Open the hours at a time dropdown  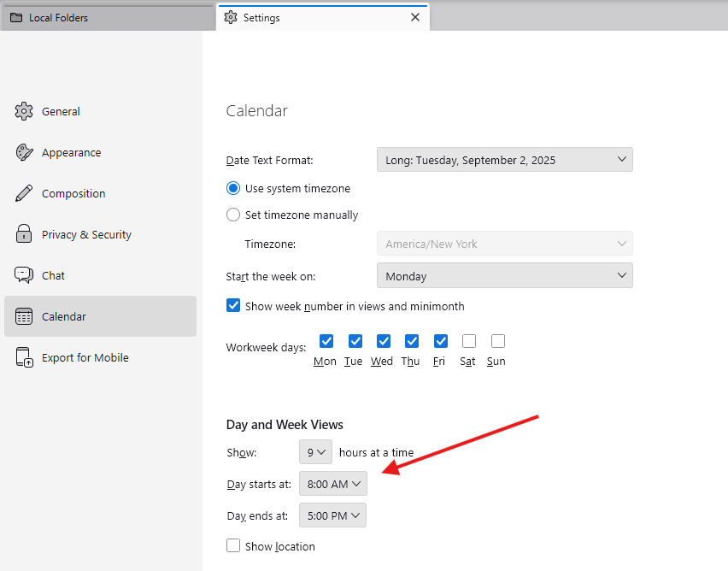[x=315, y=452]
